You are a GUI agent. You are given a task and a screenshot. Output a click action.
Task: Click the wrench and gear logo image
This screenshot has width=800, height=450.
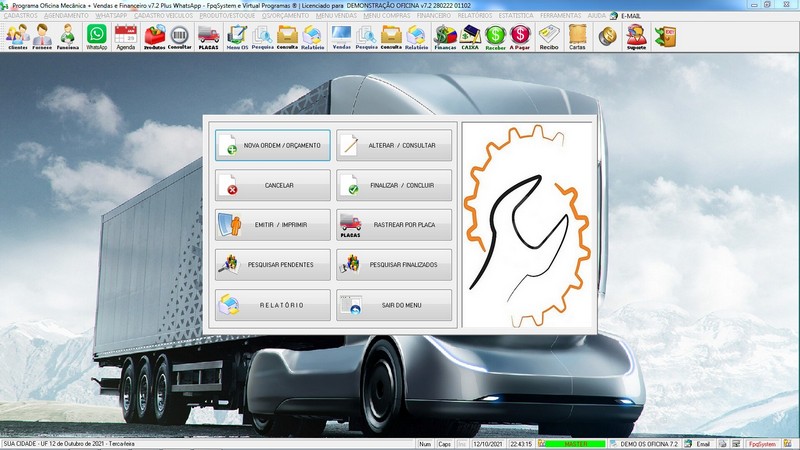pyautogui.click(x=528, y=225)
